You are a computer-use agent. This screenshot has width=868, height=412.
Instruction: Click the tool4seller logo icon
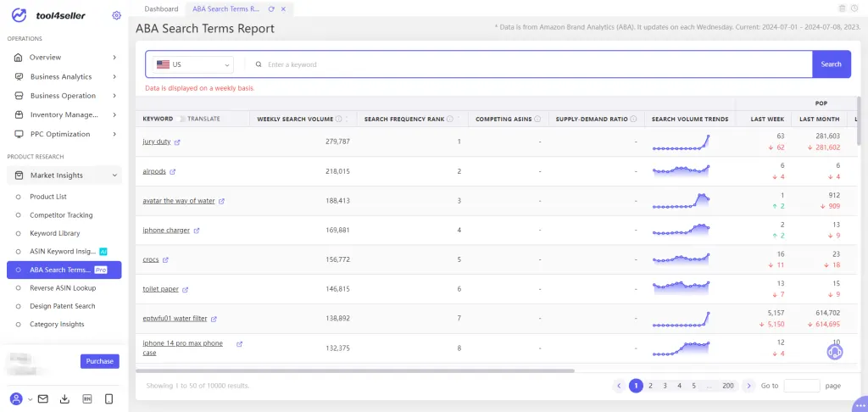[x=19, y=15]
